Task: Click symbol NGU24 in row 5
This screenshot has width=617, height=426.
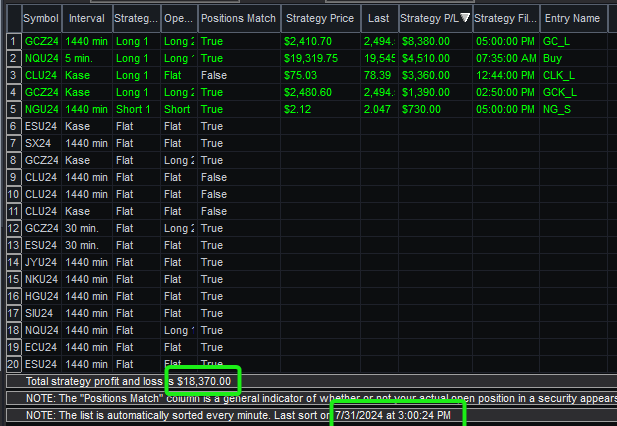Action: pos(42,109)
